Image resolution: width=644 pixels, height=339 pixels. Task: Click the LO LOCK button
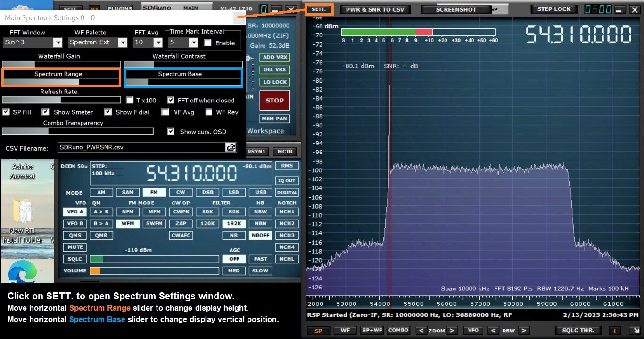coord(274,82)
